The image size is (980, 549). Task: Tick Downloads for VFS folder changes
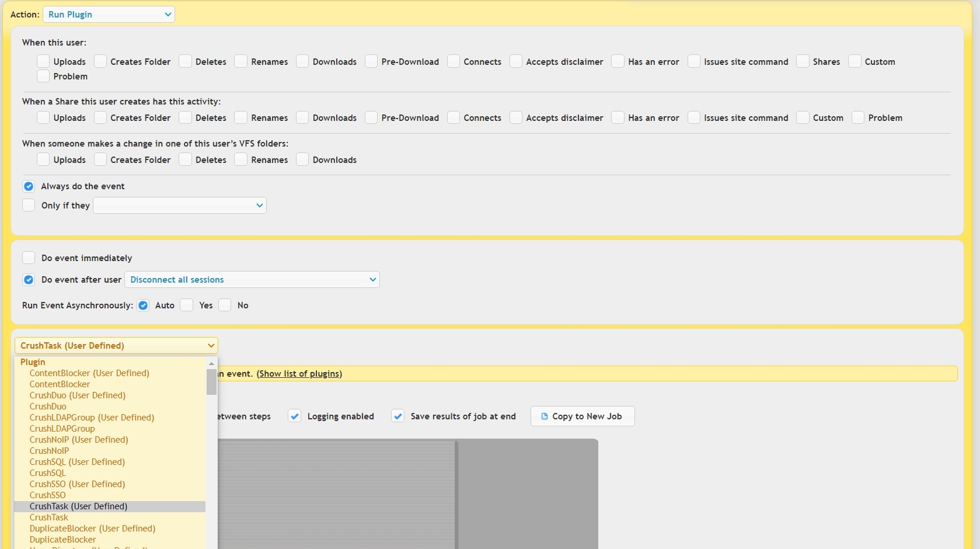pyautogui.click(x=302, y=159)
